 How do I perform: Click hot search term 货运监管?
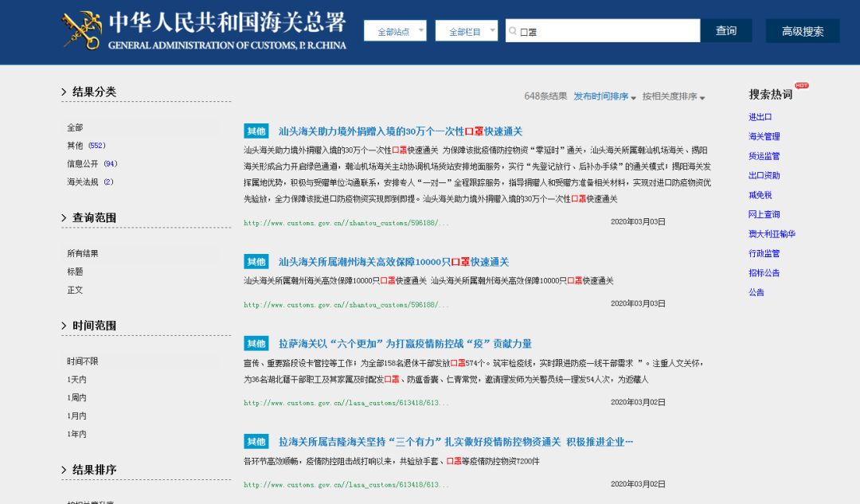point(764,156)
